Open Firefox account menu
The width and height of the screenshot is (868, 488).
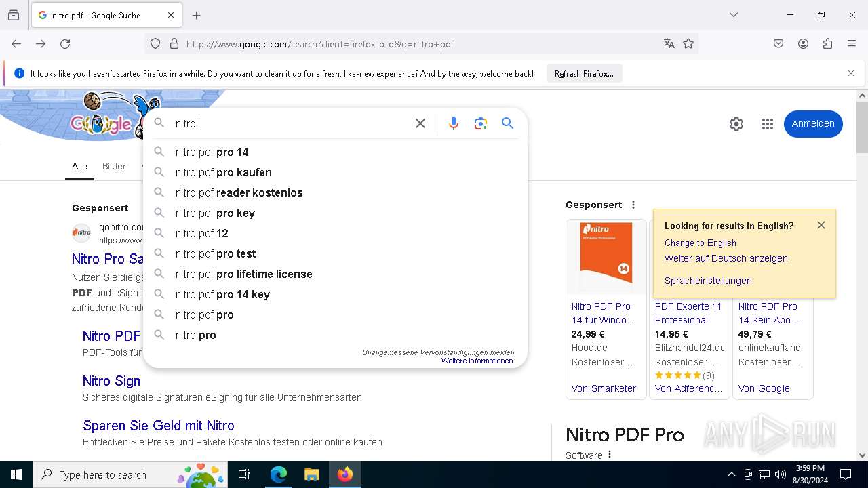click(x=803, y=44)
